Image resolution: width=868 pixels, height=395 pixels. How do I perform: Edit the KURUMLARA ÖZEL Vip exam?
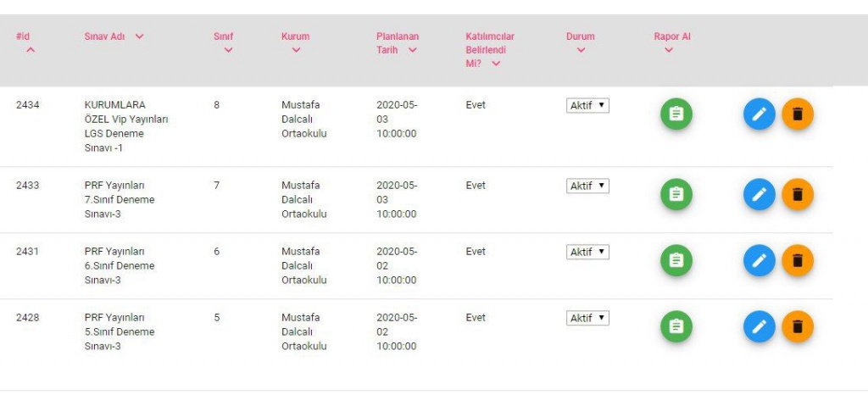[x=759, y=114]
